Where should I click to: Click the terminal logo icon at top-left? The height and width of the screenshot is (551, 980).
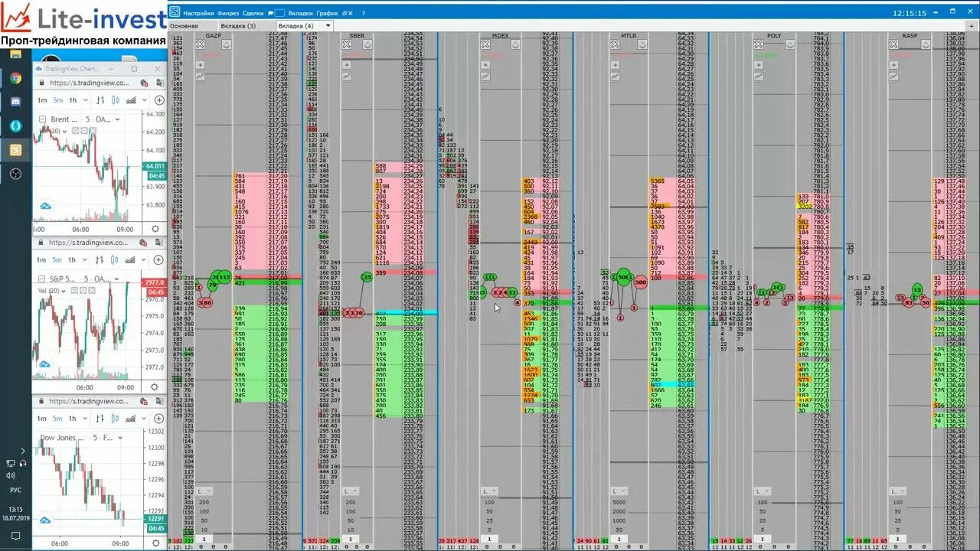coord(175,12)
